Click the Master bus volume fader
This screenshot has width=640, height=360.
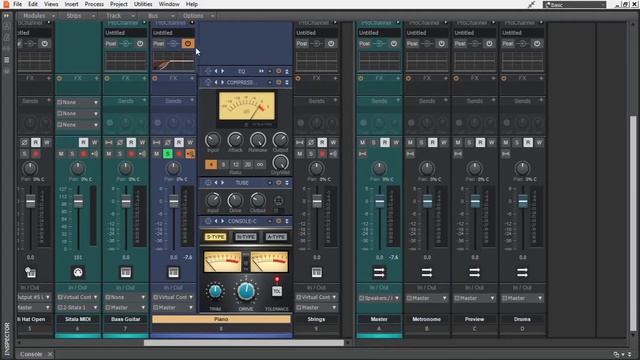[x=380, y=201]
